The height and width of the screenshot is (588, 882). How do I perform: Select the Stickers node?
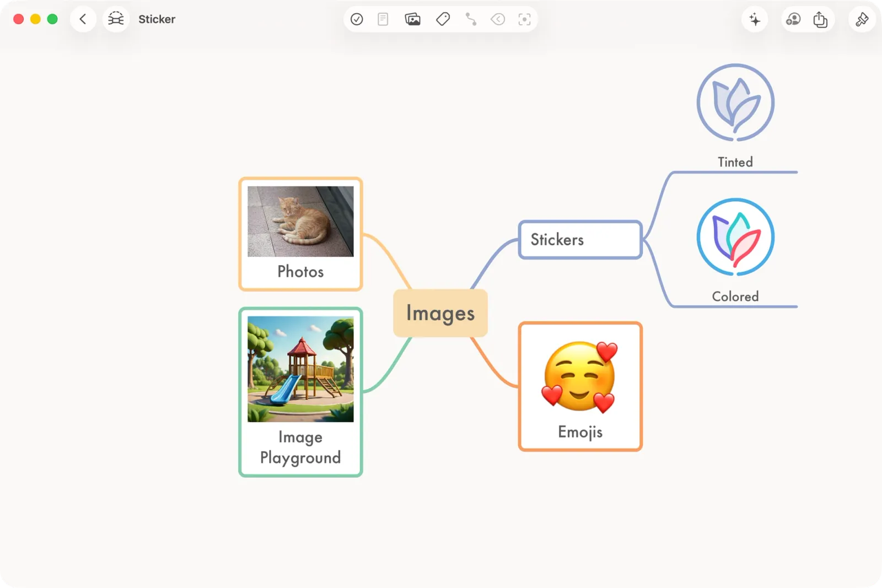(x=580, y=240)
